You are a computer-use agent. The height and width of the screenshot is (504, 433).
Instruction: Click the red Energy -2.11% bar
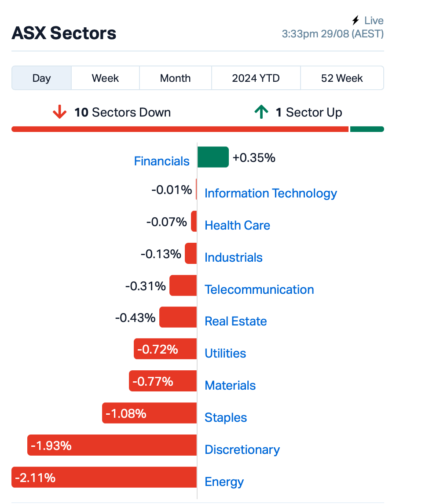104,477
